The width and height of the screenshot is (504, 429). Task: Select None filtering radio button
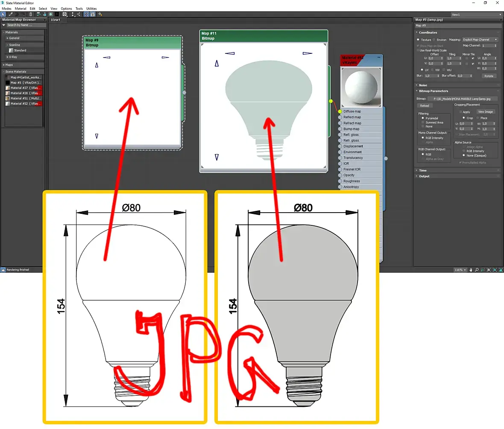click(x=423, y=126)
